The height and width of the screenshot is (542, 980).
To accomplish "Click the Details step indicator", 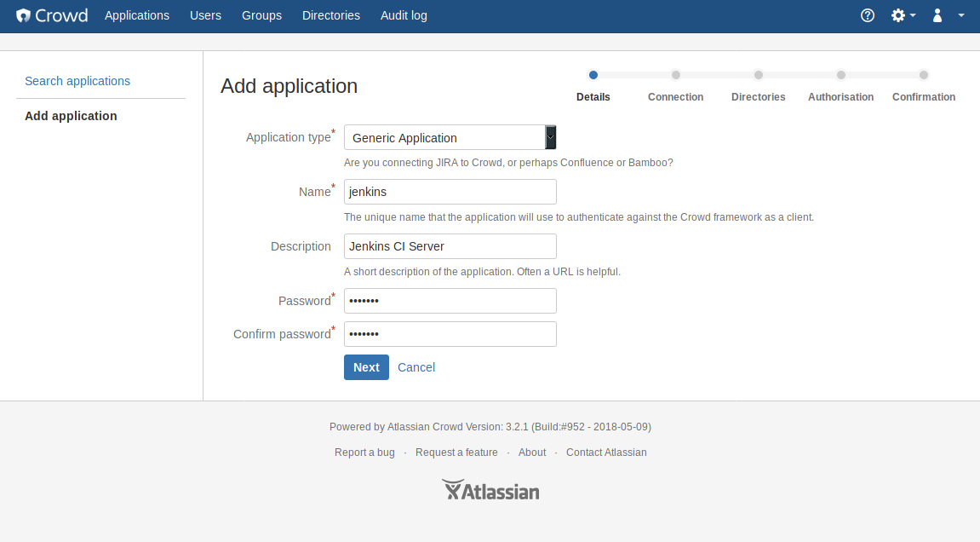I will click(x=593, y=86).
